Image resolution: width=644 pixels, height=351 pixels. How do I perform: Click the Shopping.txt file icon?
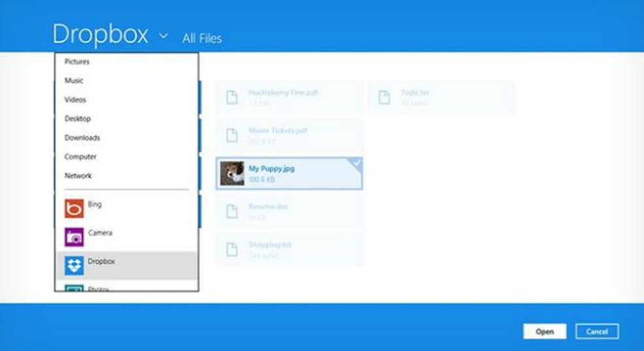(232, 249)
